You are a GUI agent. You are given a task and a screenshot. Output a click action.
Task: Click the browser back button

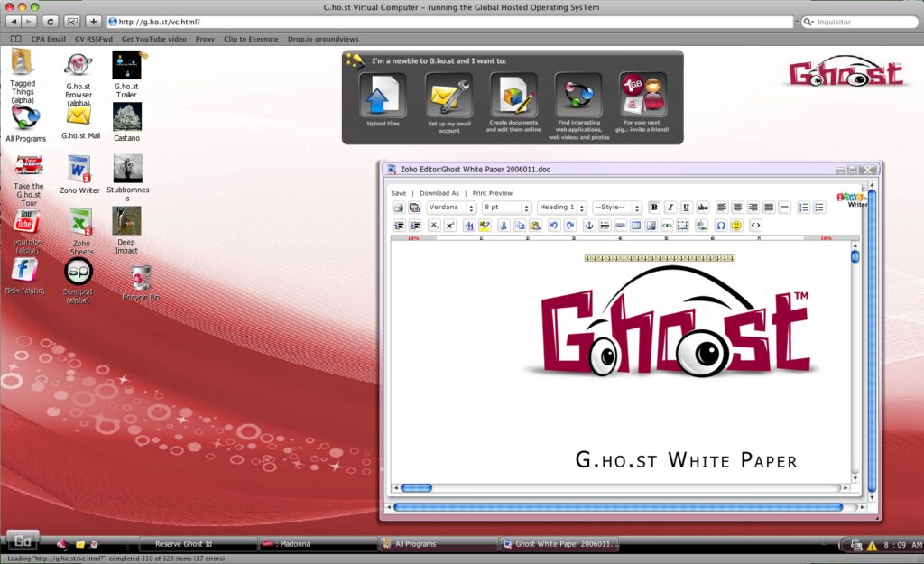click(x=14, y=22)
